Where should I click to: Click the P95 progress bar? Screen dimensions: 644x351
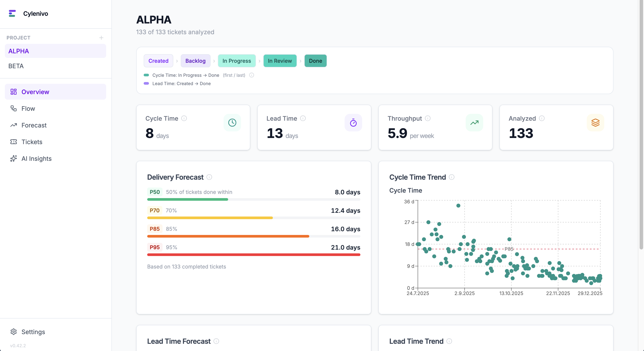click(x=254, y=254)
